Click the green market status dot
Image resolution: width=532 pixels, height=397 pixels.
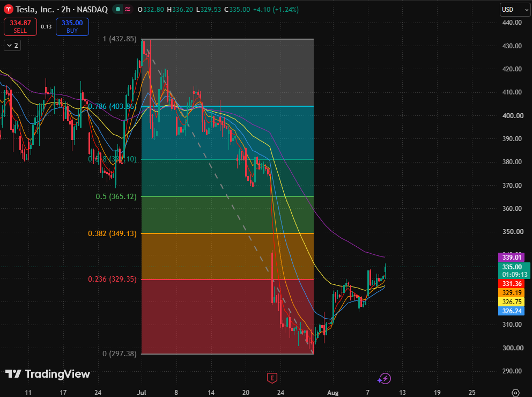pos(118,10)
